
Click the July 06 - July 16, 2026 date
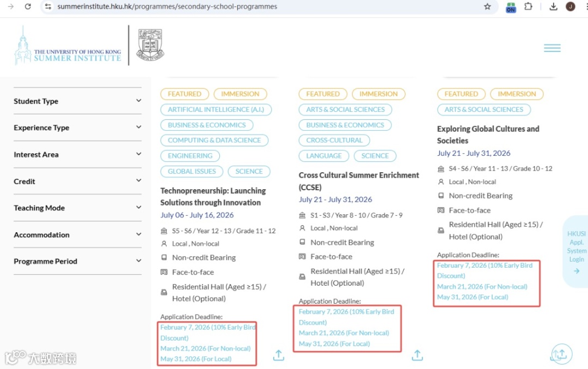click(x=197, y=215)
